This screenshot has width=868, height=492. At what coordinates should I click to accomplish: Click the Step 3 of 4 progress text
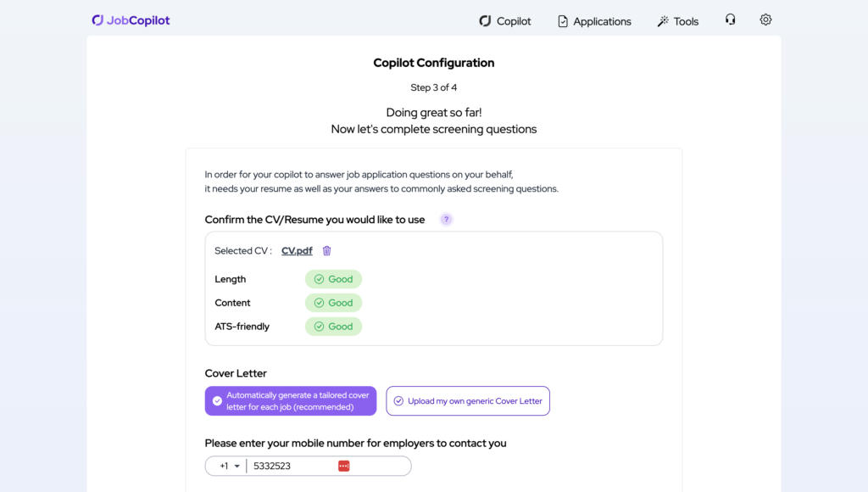coord(433,87)
